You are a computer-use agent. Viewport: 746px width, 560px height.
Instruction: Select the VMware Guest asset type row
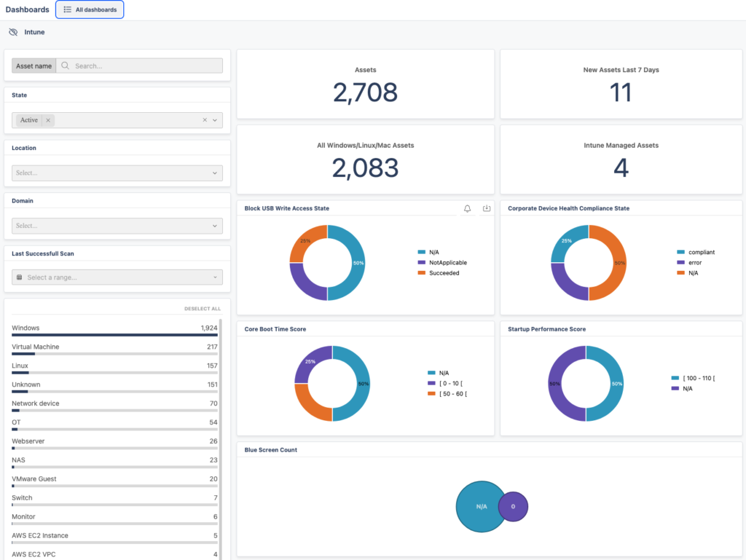(114, 481)
